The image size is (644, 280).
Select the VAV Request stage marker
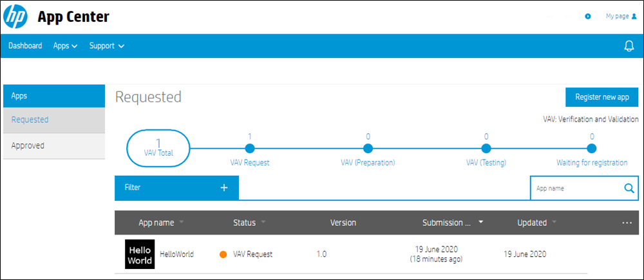[249, 148]
